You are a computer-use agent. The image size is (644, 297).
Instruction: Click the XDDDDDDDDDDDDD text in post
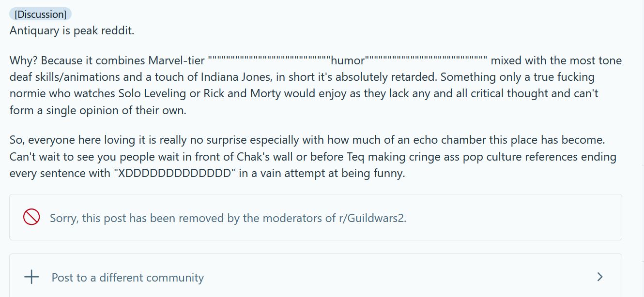(x=174, y=173)
